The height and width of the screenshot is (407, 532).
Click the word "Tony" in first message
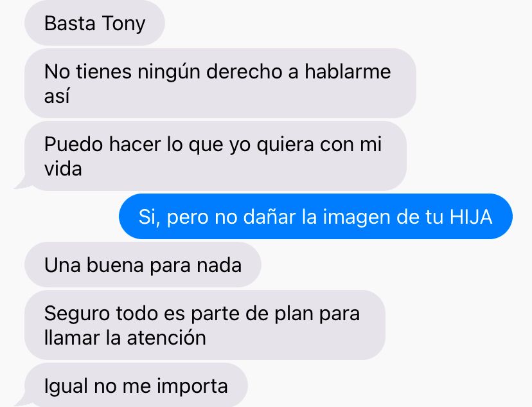[x=123, y=24]
